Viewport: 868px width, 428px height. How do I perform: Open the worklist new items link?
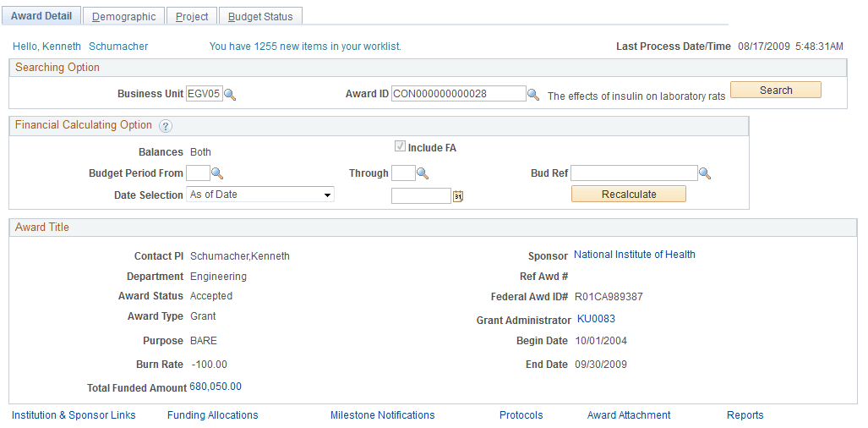[305, 47]
